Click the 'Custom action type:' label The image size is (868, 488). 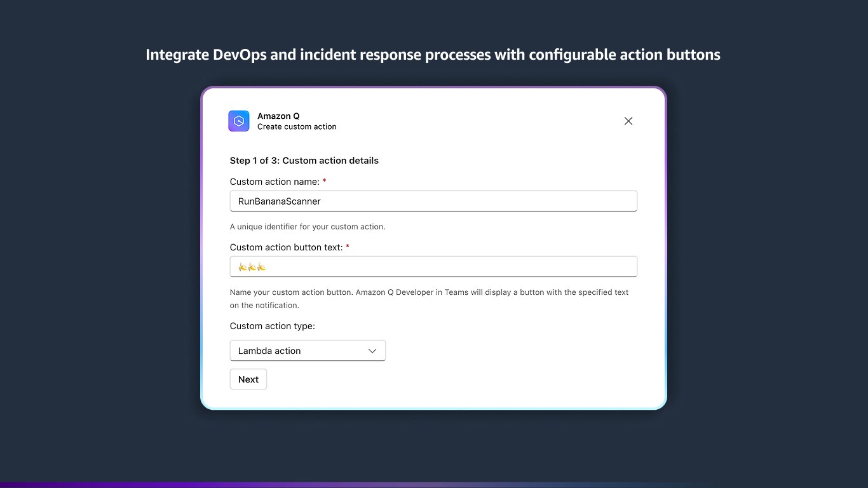point(273,326)
